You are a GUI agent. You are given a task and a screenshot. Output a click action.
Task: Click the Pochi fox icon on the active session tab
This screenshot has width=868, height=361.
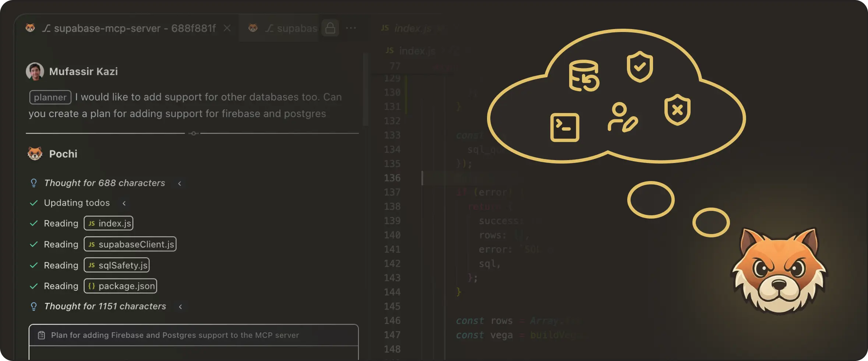tap(31, 28)
